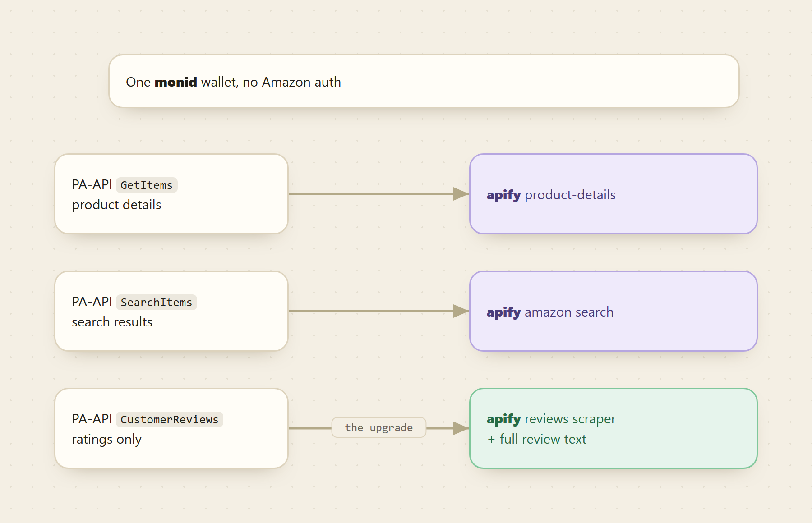This screenshot has width=812, height=523.
Task: Select the PA-API CustomerReviews ratings only node
Action: pyautogui.click(x=171, y=428)
